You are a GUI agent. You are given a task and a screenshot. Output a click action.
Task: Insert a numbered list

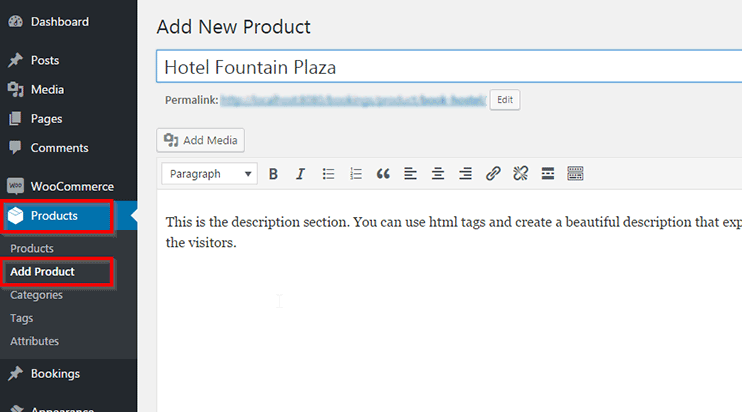tap(355, 174)
